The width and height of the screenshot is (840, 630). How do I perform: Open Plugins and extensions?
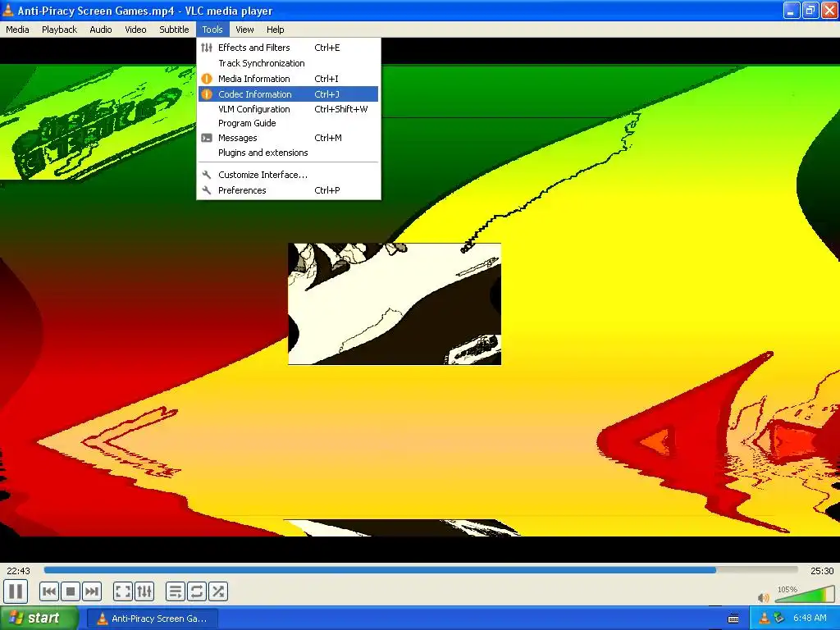(288, 153)
